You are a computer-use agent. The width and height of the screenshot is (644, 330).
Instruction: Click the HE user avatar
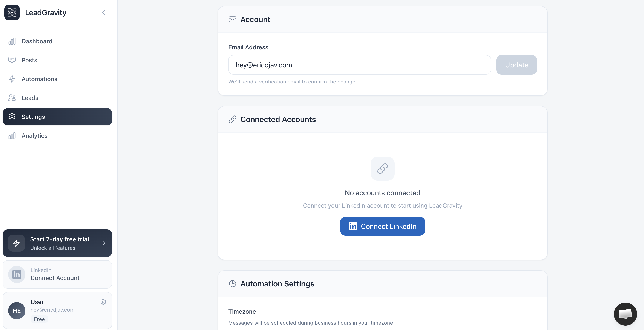click(17, 310)
